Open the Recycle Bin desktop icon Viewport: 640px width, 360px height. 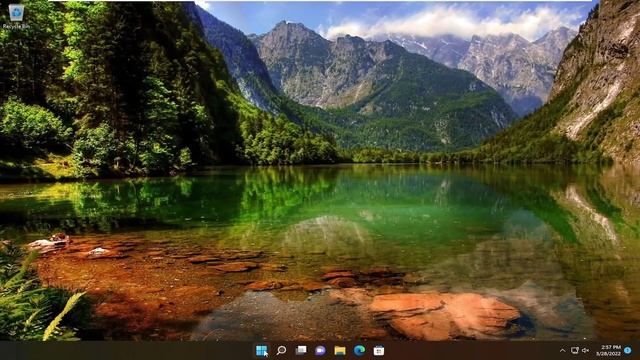pyautogui.click(x=16, y=16)
